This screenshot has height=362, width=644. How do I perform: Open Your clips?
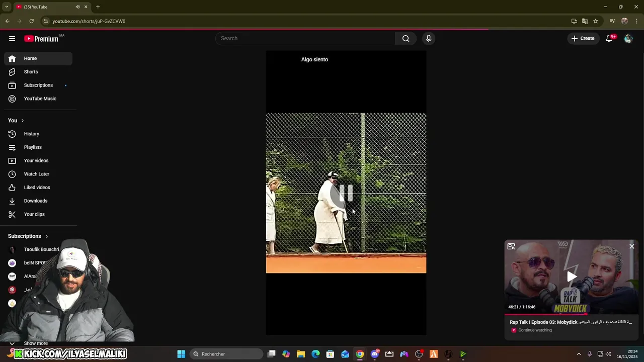point(38,214)
